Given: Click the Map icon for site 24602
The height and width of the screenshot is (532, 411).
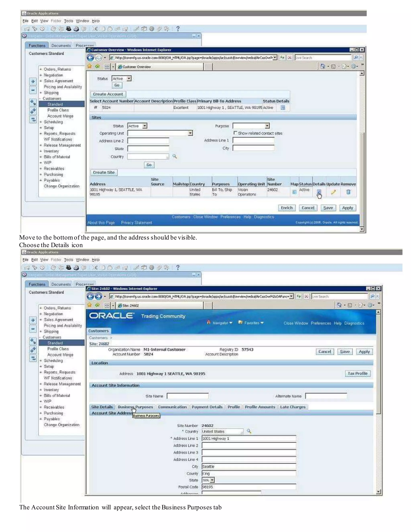Looking at the screenshot, I should (294, 192).
